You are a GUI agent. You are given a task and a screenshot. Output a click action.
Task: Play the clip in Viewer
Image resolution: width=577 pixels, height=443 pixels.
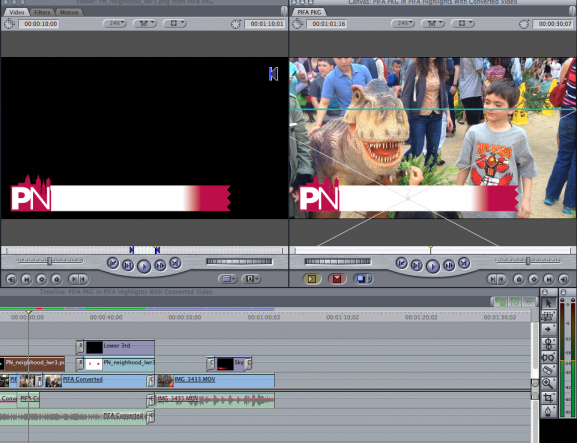(x=144, y=266)
